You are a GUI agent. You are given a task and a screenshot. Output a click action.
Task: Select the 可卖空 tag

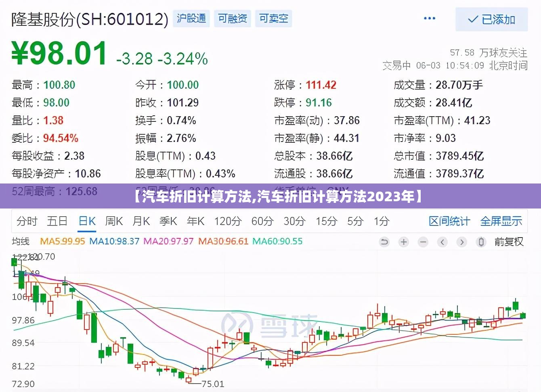click(274, 19)
